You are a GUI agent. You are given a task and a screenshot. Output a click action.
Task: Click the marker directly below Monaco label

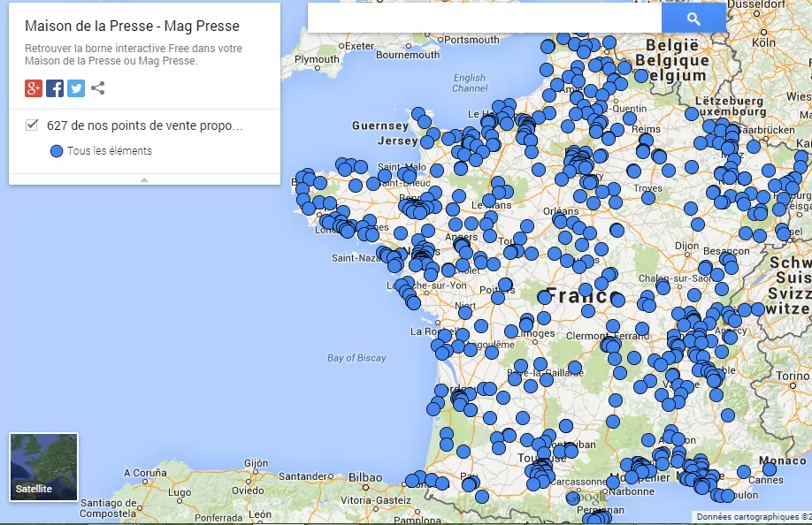[770, 469]
